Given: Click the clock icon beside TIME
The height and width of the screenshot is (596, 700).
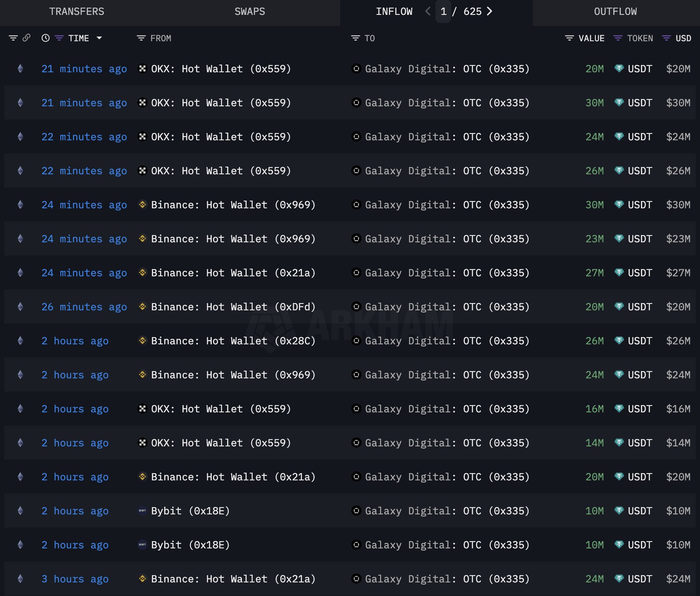Looking at the screenshot, I should point(45,38).
